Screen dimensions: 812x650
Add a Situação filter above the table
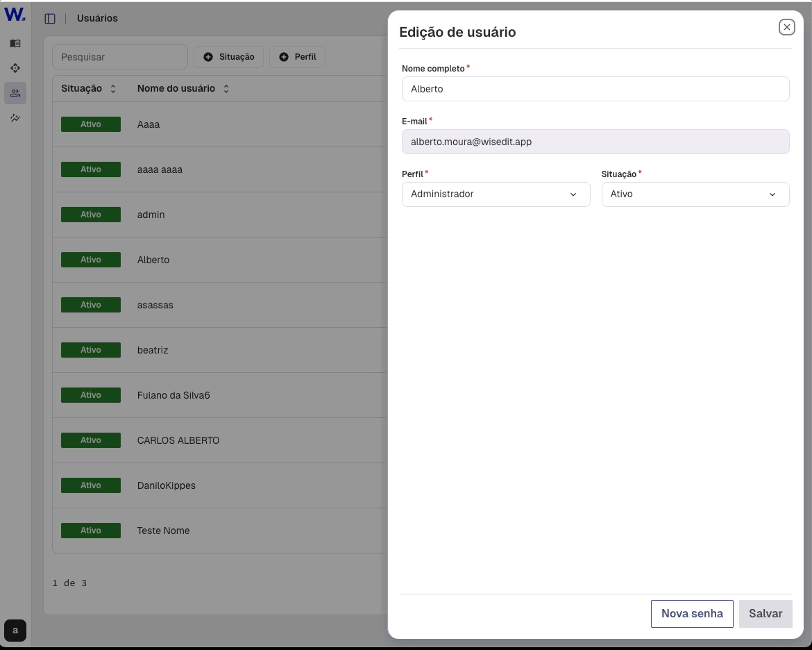(x=228, y=57)
